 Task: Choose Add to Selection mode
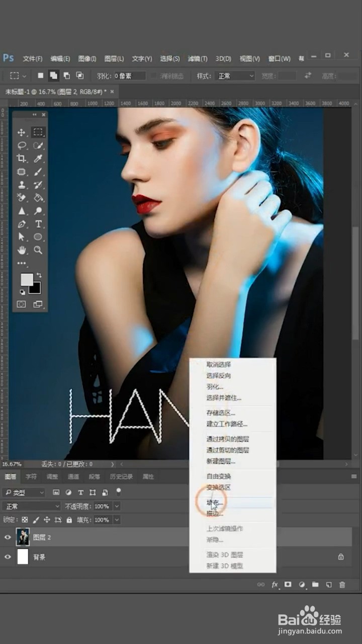[x=53, y=76]
